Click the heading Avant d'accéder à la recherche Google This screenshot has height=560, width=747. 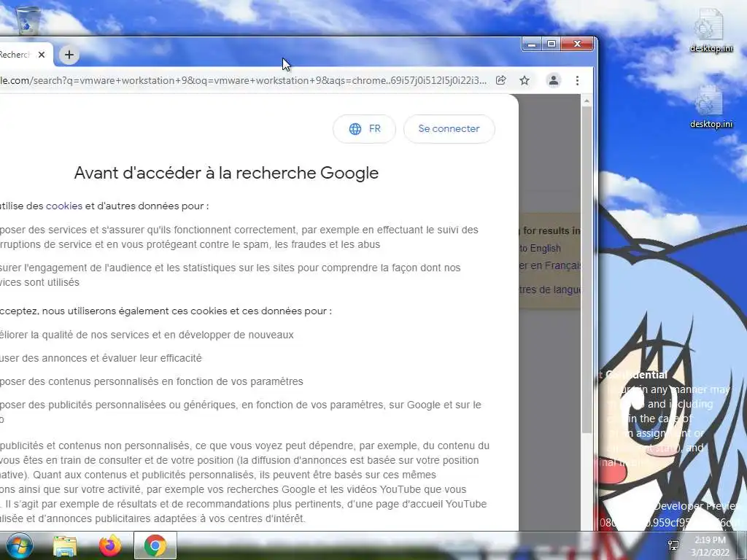[226, 173]
